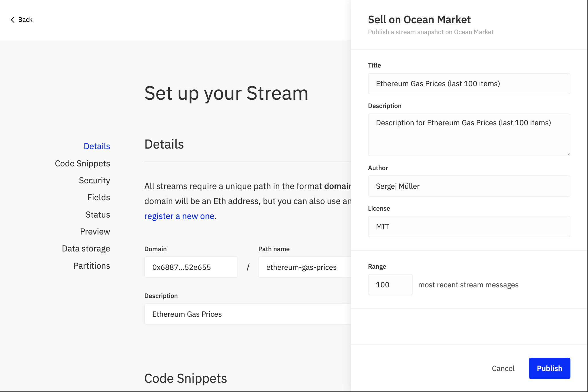Viewport: 588px width, 392px height.
Task: Click the License field with MIT
Action: click(469, 227)
